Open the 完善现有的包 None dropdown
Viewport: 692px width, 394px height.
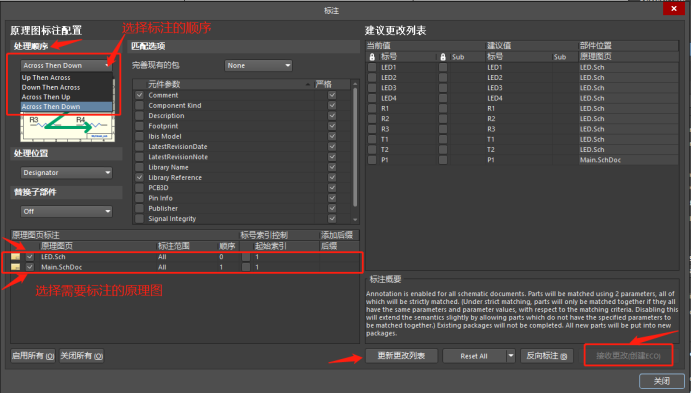coord(258,66)
